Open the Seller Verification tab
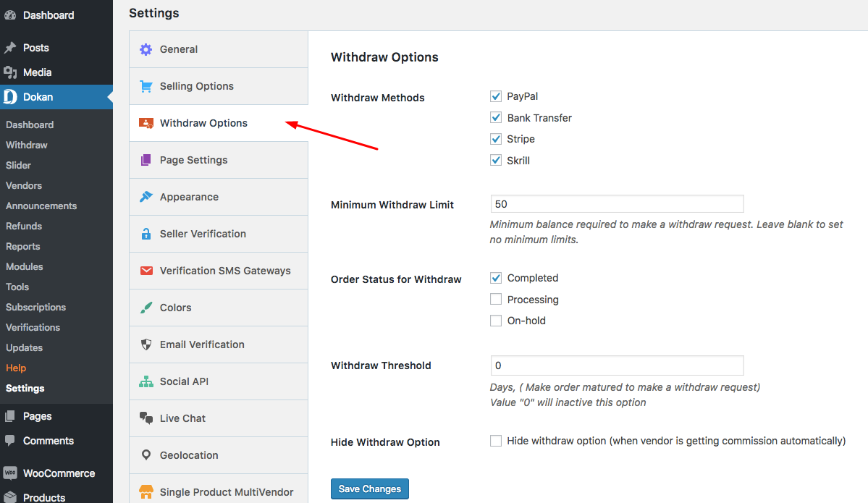This screenshot has height=503, width=868. tap(219, 234)
